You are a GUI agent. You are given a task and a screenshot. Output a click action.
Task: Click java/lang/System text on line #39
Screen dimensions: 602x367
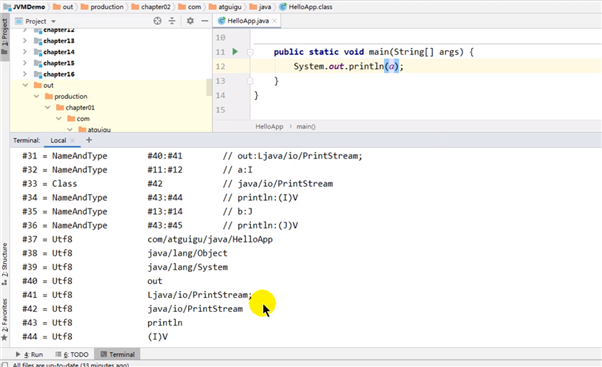188,267
